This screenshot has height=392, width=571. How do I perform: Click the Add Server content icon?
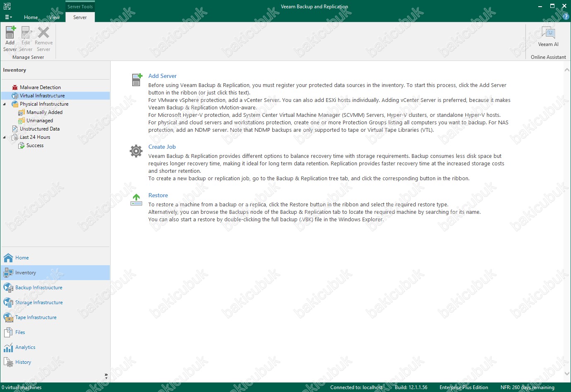point(137,80)
